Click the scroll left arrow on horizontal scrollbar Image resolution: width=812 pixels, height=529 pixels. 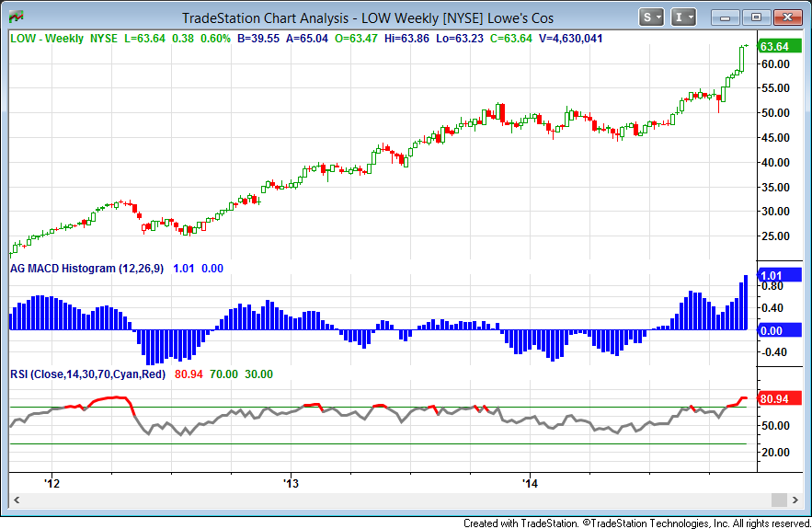coord(16,500)
